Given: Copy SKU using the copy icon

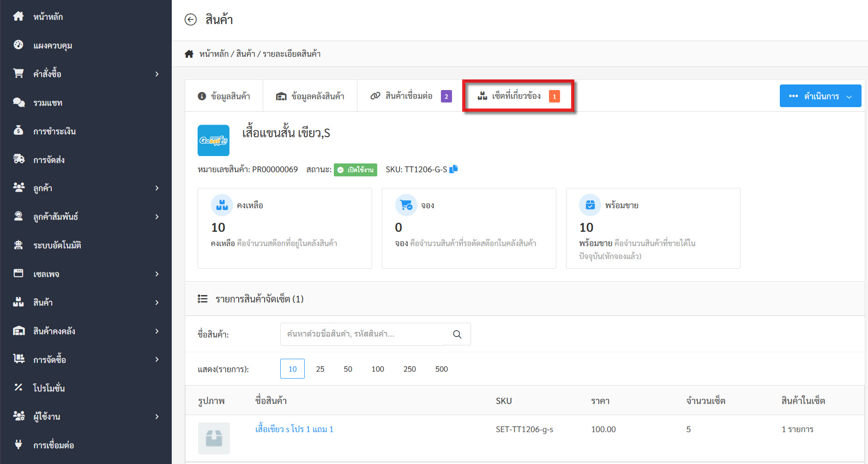Looking at the screenshot, I should tap(453, 169).
